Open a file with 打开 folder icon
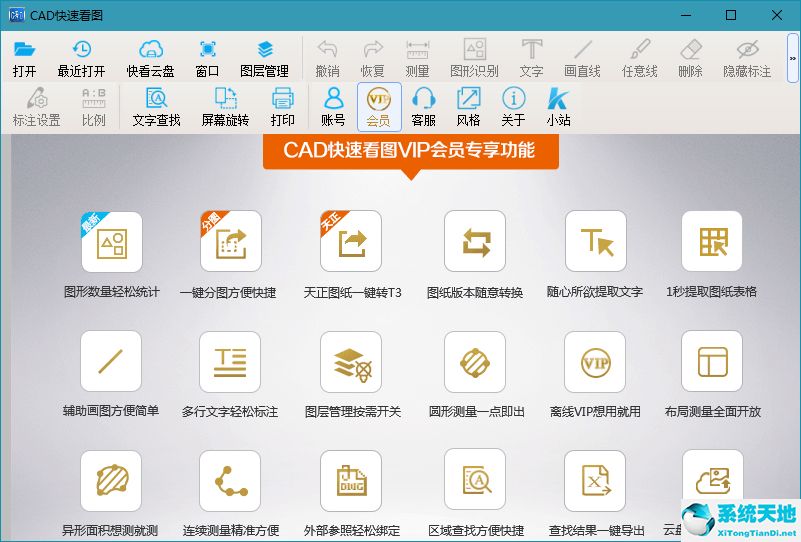 [24, 58]
